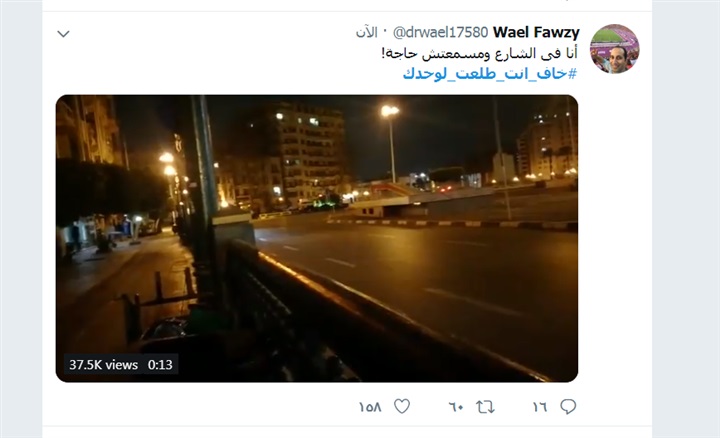Click the lit street lamp in video
This screenshot has width=720, height=438.
[389, 111]
